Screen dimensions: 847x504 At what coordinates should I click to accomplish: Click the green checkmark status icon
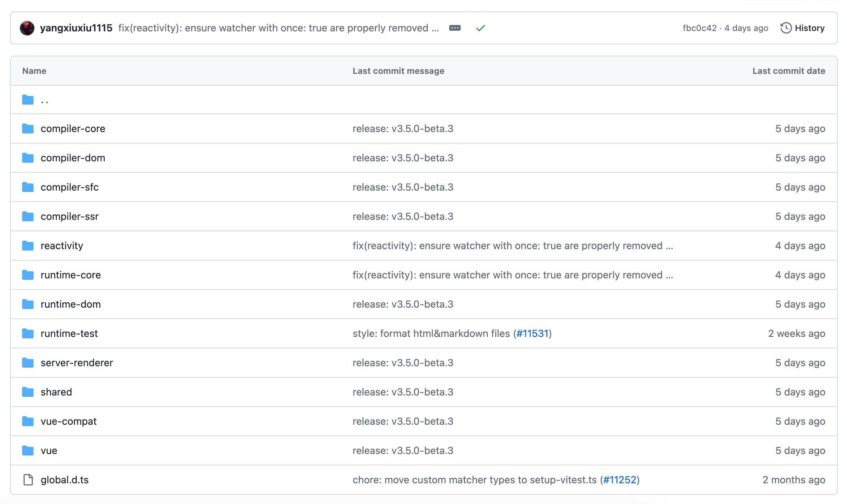click(x=480, y=28)
